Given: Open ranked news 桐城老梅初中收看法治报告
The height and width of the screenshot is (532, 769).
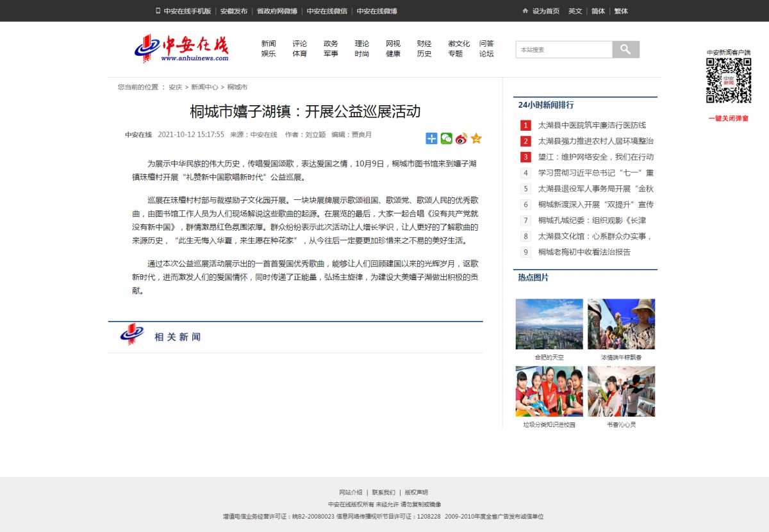Looking at the screenshot, I should 584,252.
